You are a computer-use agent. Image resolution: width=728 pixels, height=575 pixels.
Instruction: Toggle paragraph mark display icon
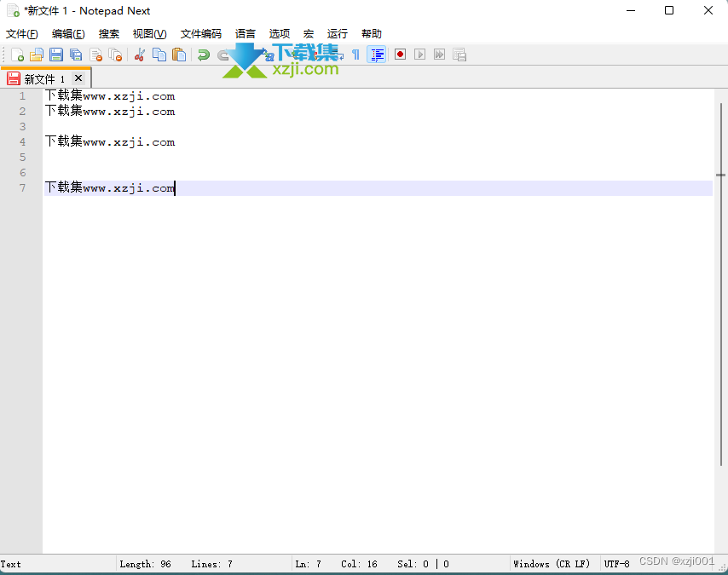[355, 55]
